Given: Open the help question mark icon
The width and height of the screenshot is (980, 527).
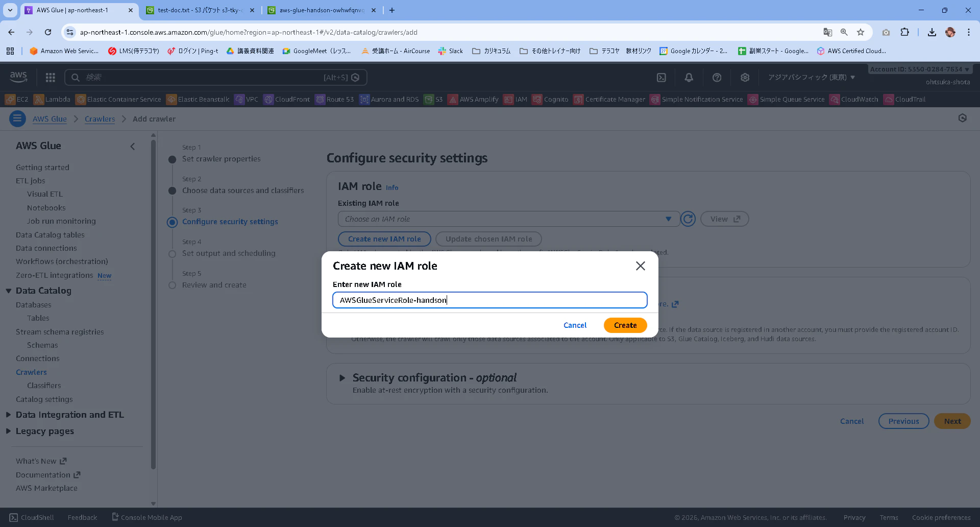Looking at the screenshot, I should pos(717,78).
